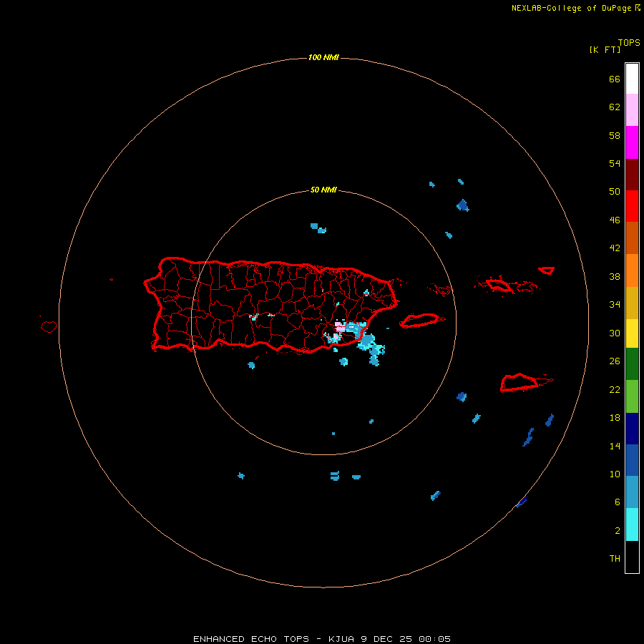The height and width of the screenshot is (644, 644).
Task: Click the white swatch atop the tops legend
Action: click(x=632, y=79)
